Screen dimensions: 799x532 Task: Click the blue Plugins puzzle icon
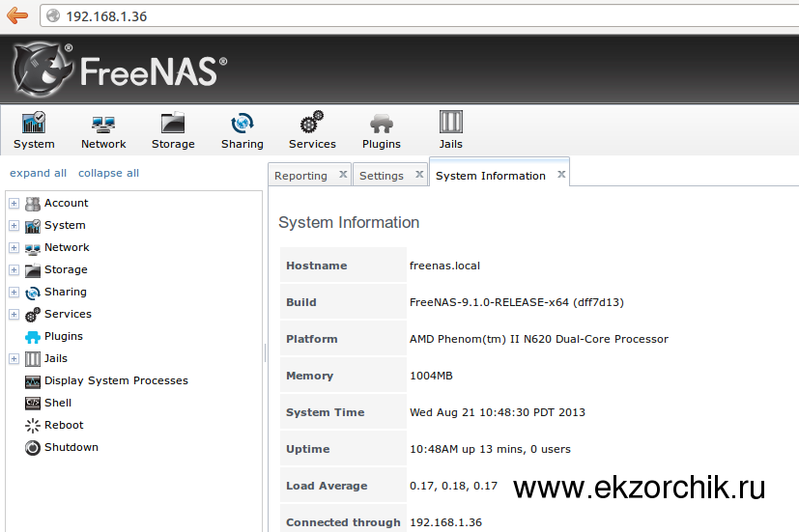click(x=33, y=337)
